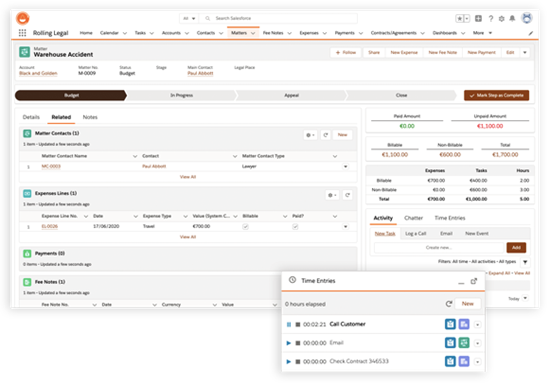Pop out the Time Entries panel
Screen dimensions: 550x386
[474, 281]
